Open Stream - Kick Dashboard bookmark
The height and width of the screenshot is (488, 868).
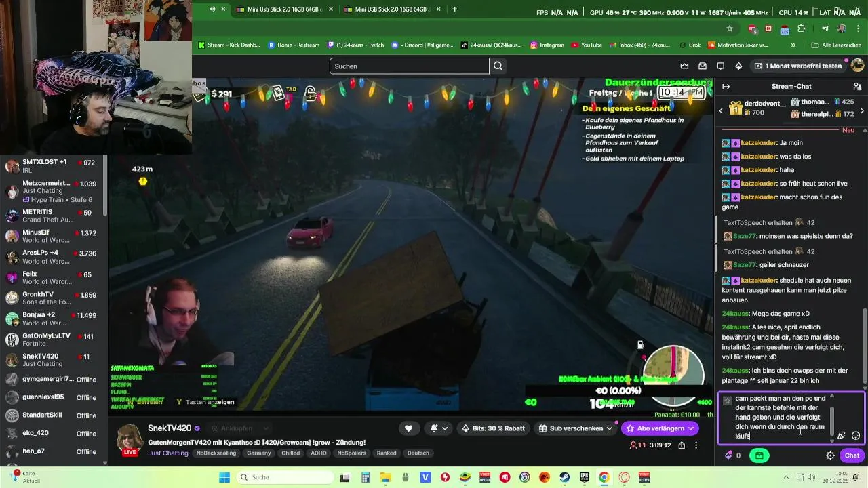click(x=229, y=45)
